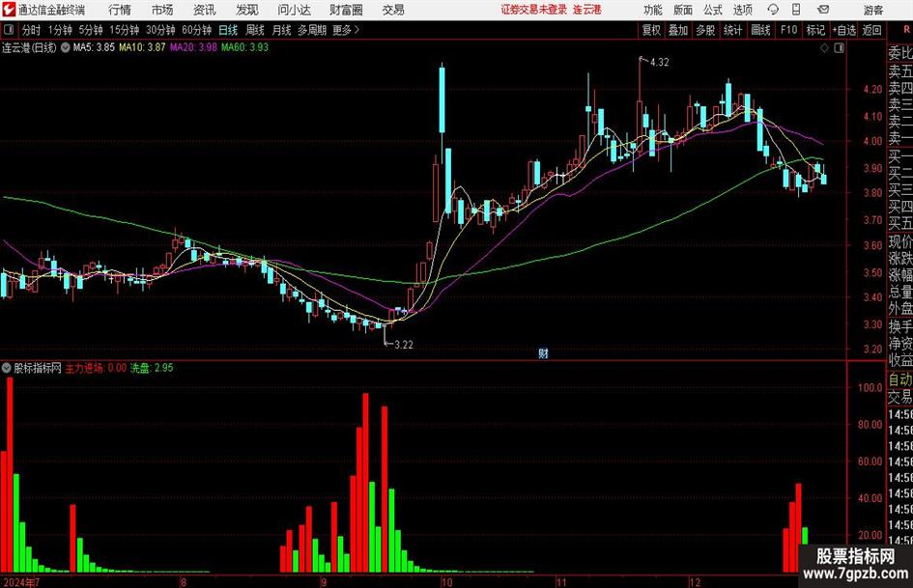Open the mobile phone icon in the title bar
Viewport: 913px width, 588px height.
(x=796, y=10)
